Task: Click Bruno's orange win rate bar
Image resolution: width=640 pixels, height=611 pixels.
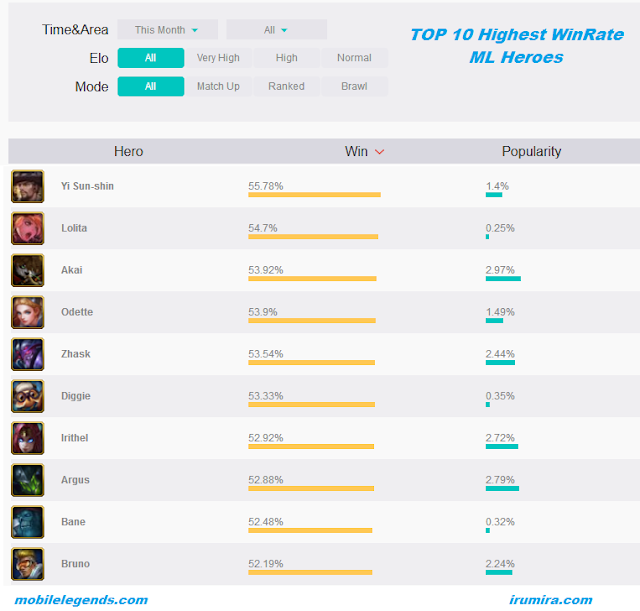Action: click(310, 573)
